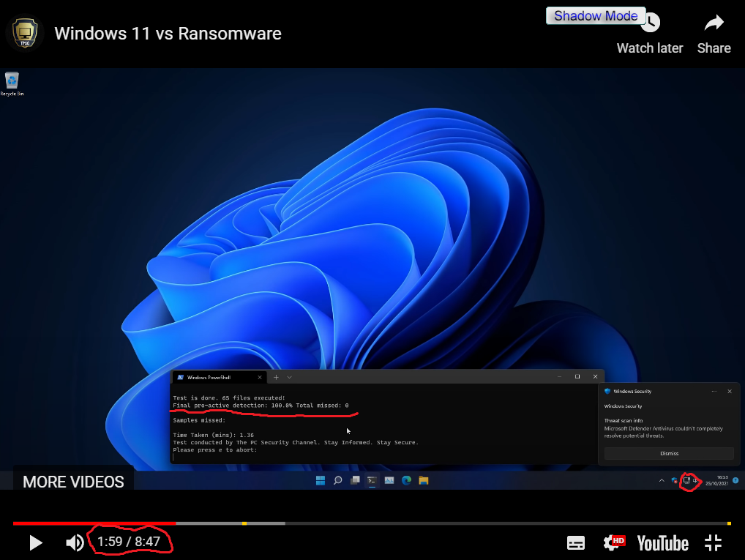This screenshot has width=745, height=560.
Task: Select the Recycle Bin desktop icon
Action: click(x=12, y=84)
